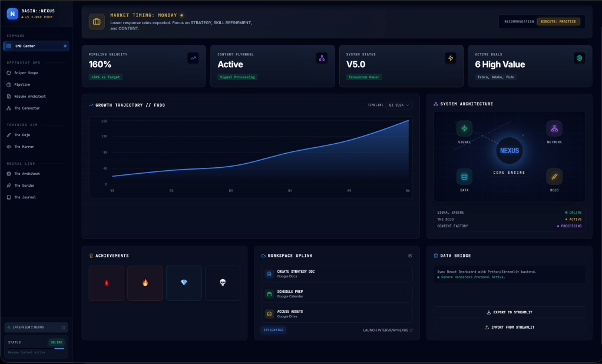Open the Data node icon
Screen dimensions: 602x364
click(x=464, y=177)
